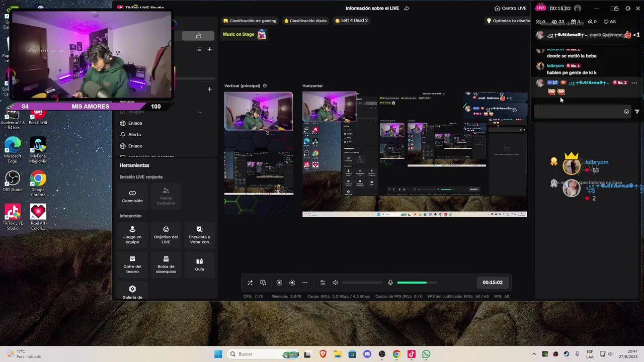Select the Enlace source below Alerta
The width and height of the screenshot is (644, 362).
click(166, 146)
